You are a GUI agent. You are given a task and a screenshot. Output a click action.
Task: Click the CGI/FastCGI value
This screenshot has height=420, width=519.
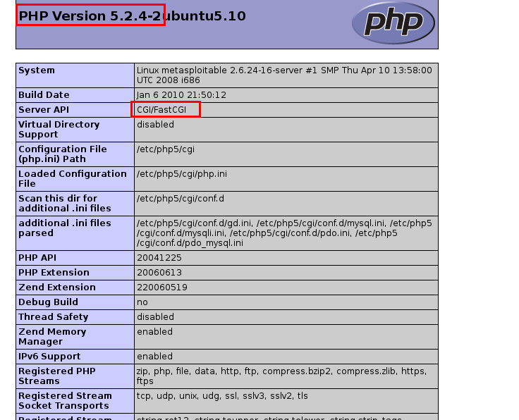[166, 109]
